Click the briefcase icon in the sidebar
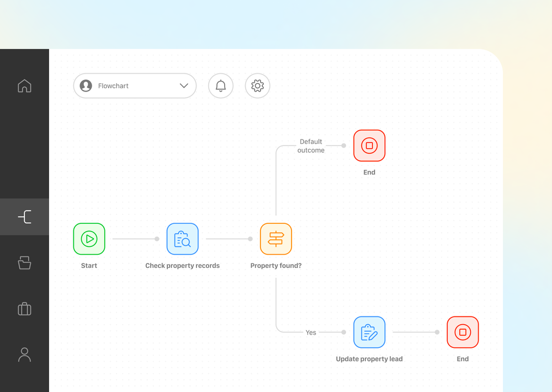Image resolution: width=552 pixels, height=392 pixels. [24, 309]
